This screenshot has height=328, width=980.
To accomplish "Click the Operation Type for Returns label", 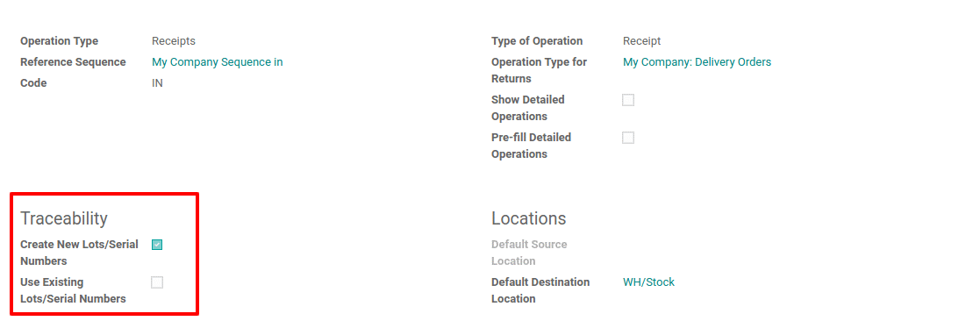I will click(540, 70).
